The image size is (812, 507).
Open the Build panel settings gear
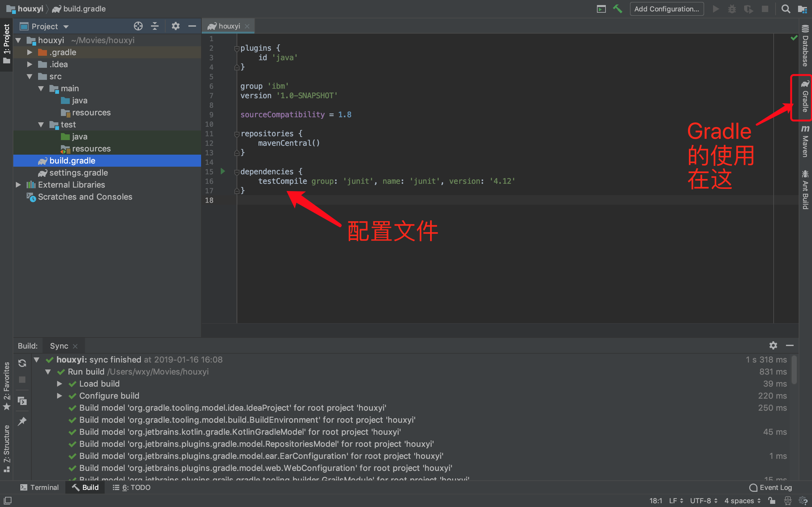pos(773,345)
